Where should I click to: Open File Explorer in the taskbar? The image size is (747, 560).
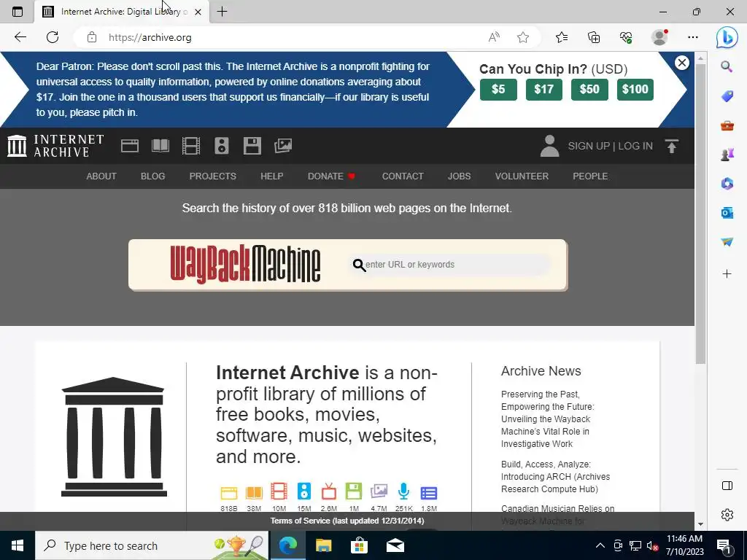point(323,545)
